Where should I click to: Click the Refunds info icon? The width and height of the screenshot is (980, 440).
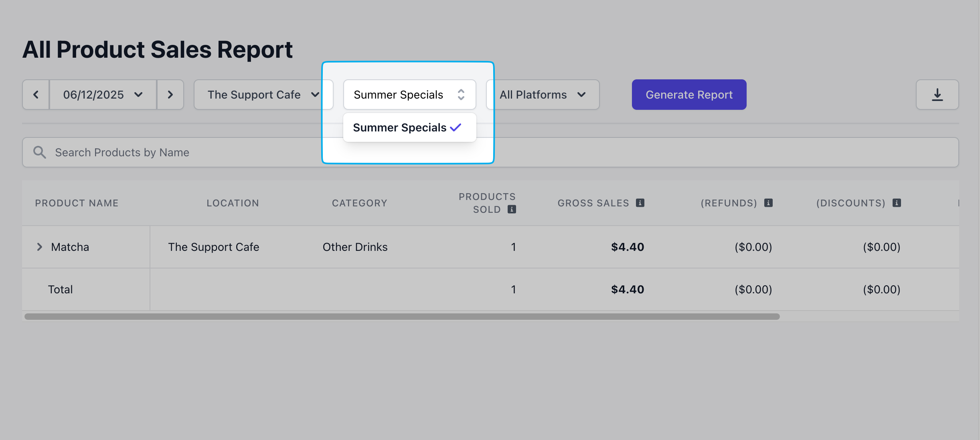(768, 203)
